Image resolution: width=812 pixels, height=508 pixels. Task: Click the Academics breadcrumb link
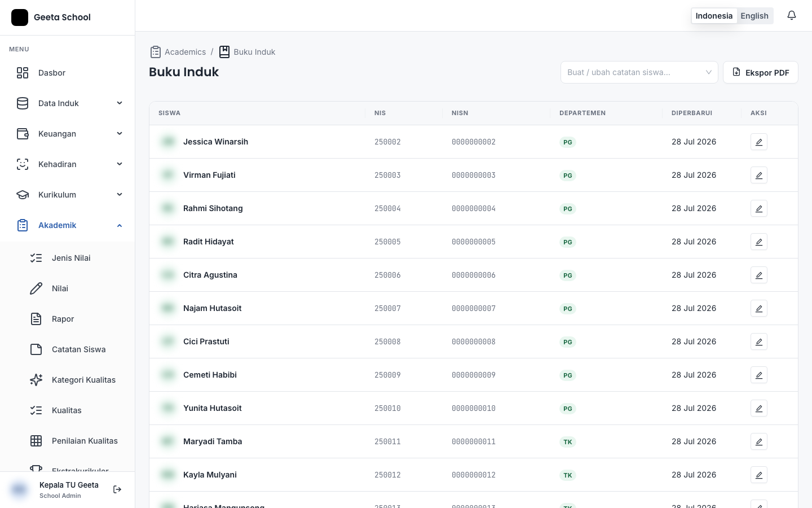click(x=185, y=52)
